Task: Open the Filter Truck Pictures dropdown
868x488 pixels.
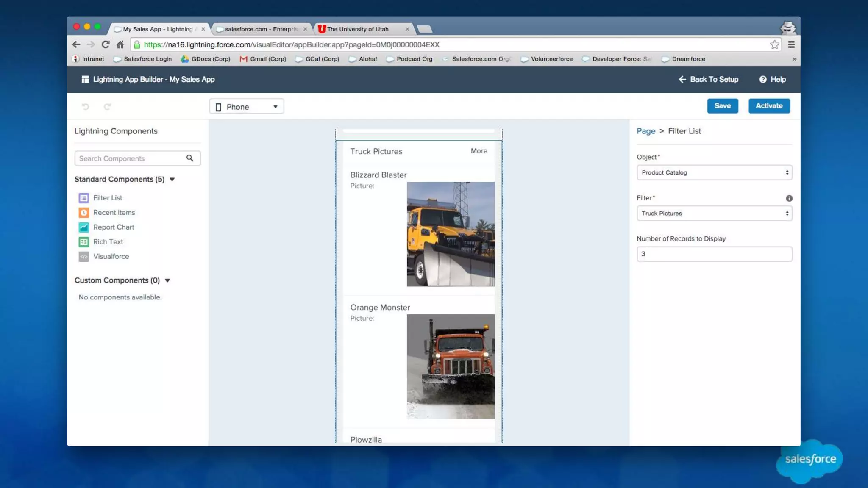Action: point(714,213)
